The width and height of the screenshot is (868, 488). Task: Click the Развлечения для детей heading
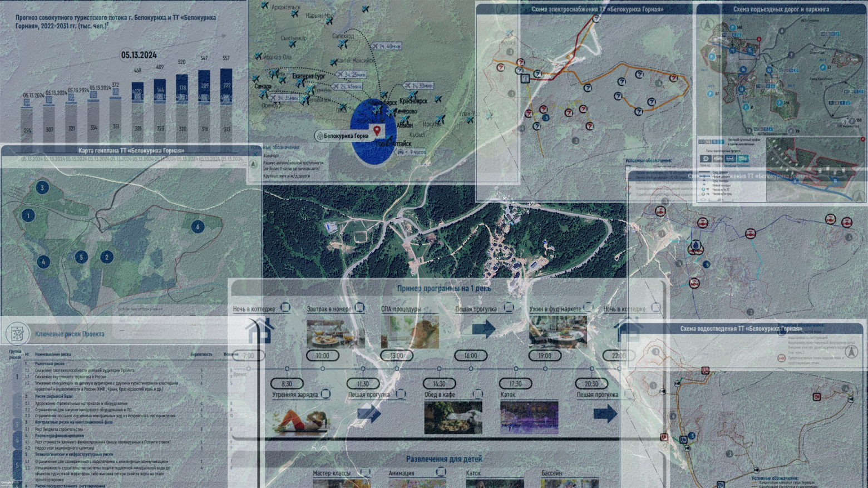pos(444,459)
